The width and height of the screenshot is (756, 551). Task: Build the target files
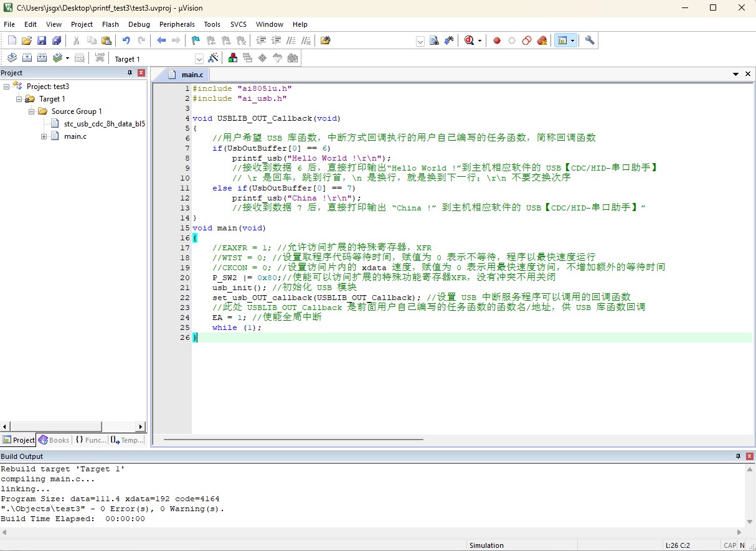pyautogui.click(x=27, y=58)
